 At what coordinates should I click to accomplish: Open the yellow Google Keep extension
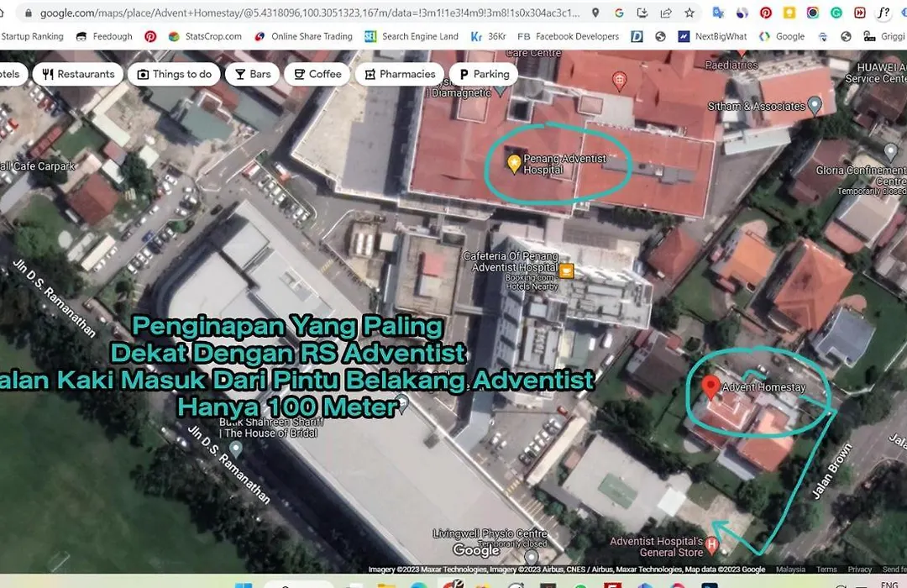pos(789,13)
